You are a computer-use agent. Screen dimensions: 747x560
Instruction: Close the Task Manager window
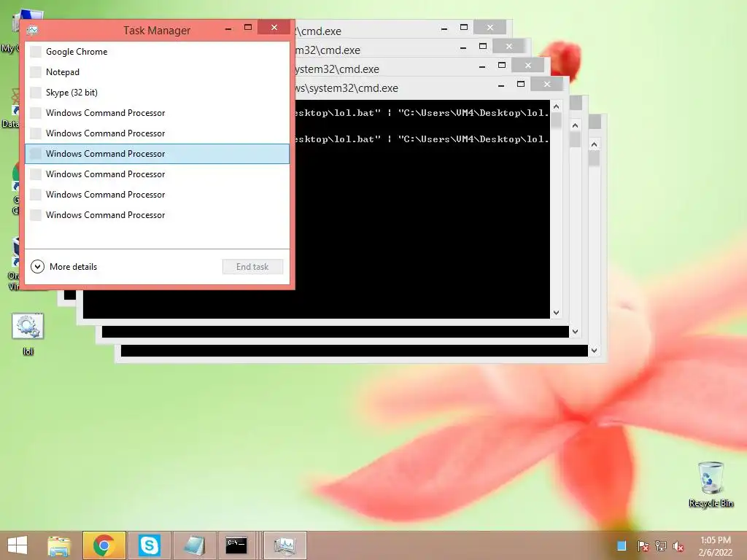click(274, 27)
